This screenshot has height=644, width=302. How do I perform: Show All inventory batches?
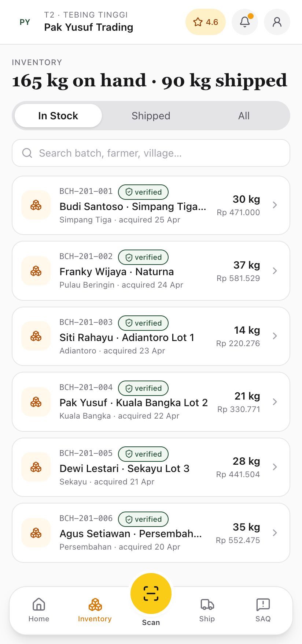click(244, 116)
